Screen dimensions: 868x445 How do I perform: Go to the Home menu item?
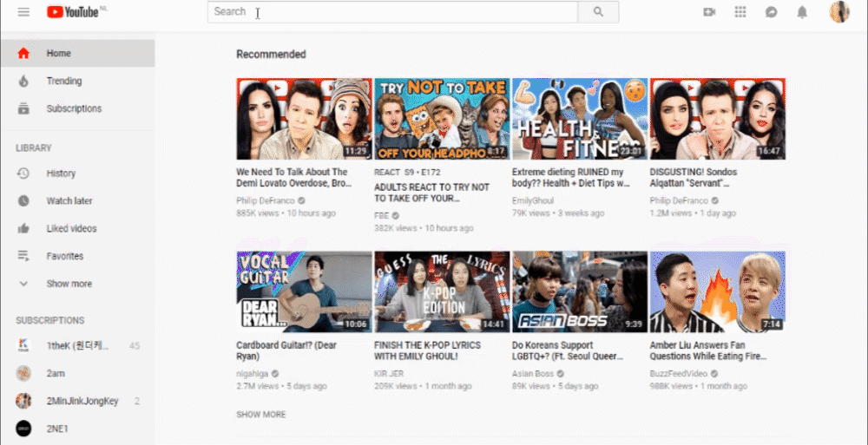77,53
